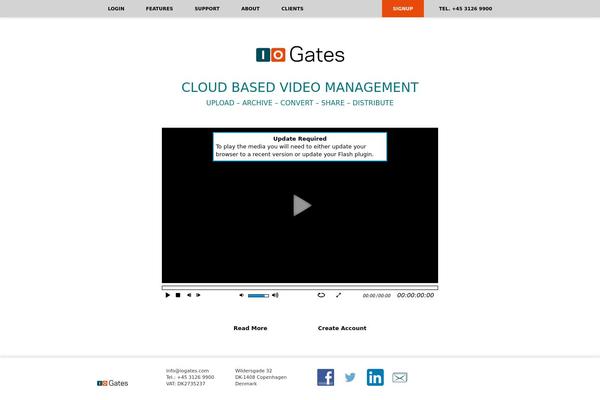Seek using the video progress bar
600x400 pixels.
pos(300,287)
